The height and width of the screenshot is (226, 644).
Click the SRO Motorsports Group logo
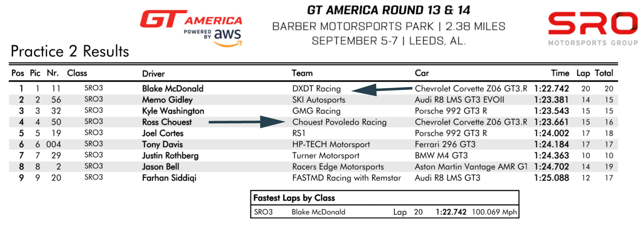(592, 28)
